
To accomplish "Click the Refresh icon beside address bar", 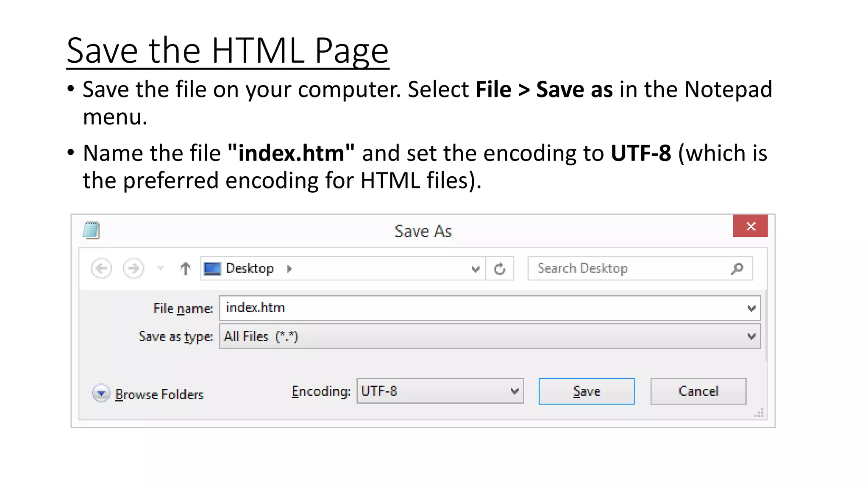I will (500, 269).
